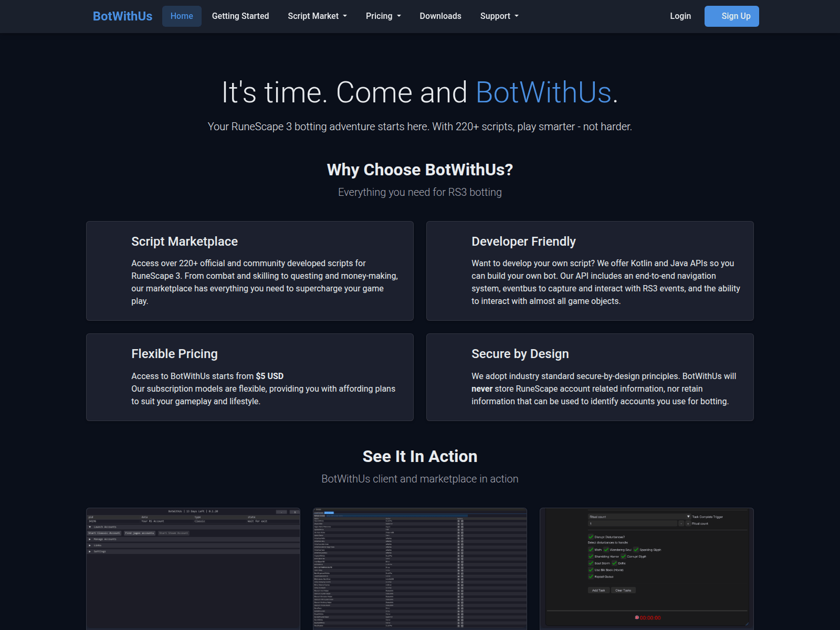Click the Login link
The height and width of the screenshot is (630, 840).
click(x=680, y=16)
